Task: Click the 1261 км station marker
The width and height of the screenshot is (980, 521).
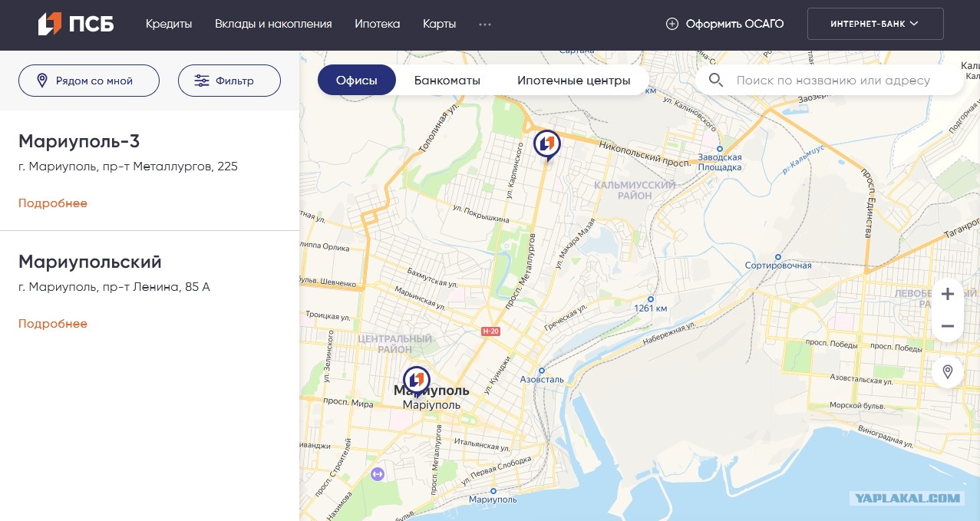Action: [x=651, y=299]
